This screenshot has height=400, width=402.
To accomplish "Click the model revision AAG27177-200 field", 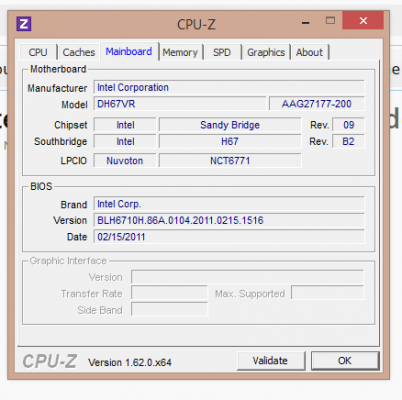I will tap(317, 104).
